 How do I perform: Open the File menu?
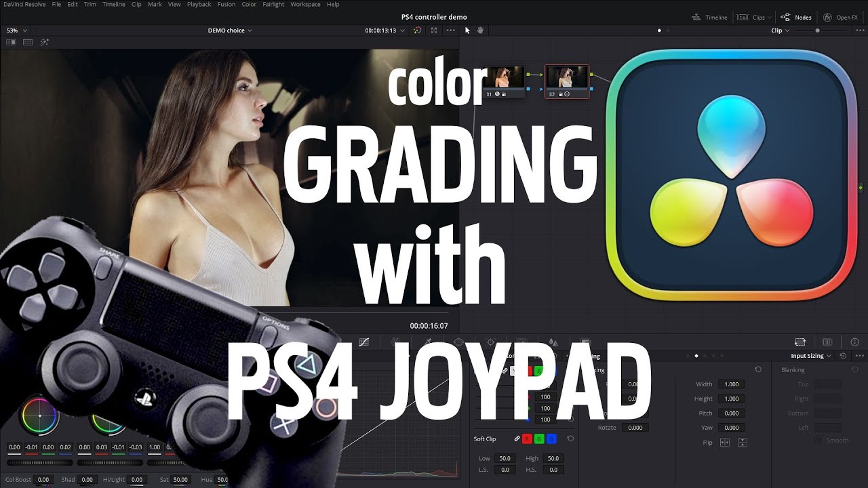(x=56, y=4)
